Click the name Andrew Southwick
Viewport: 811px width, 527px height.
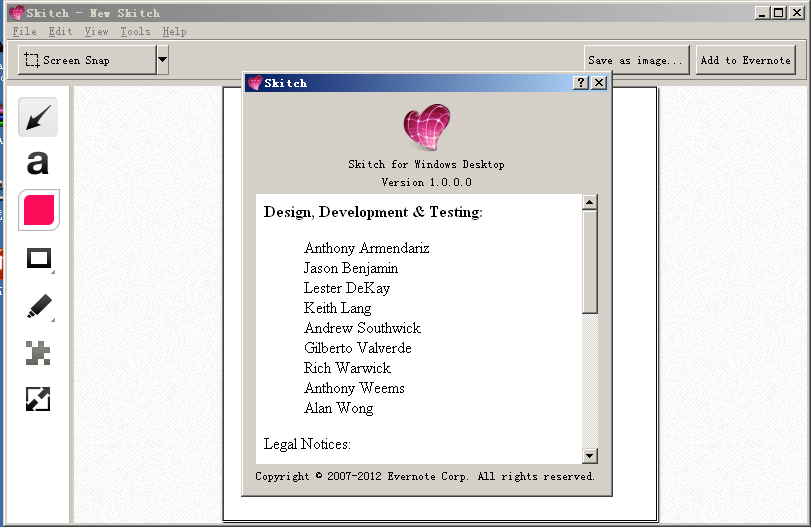point(362,328)
